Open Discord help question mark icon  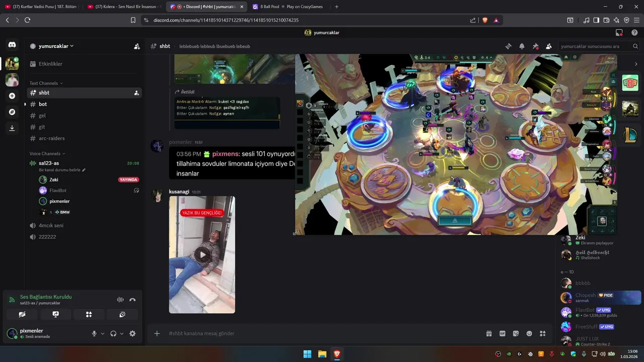634,33
